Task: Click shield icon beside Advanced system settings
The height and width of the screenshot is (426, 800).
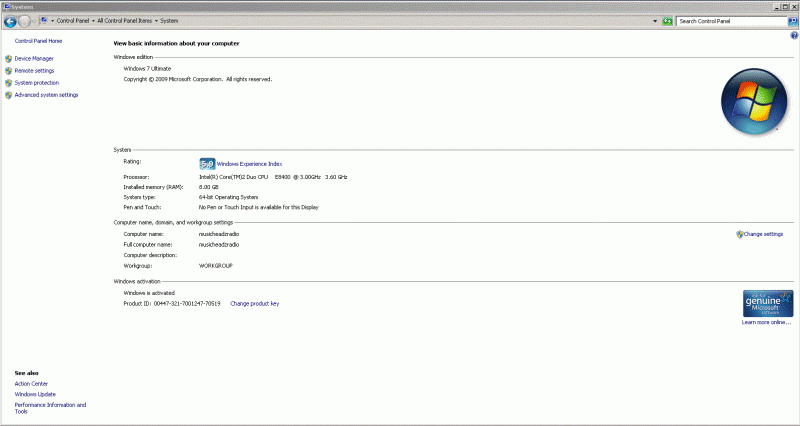Action: pos(9,95)
